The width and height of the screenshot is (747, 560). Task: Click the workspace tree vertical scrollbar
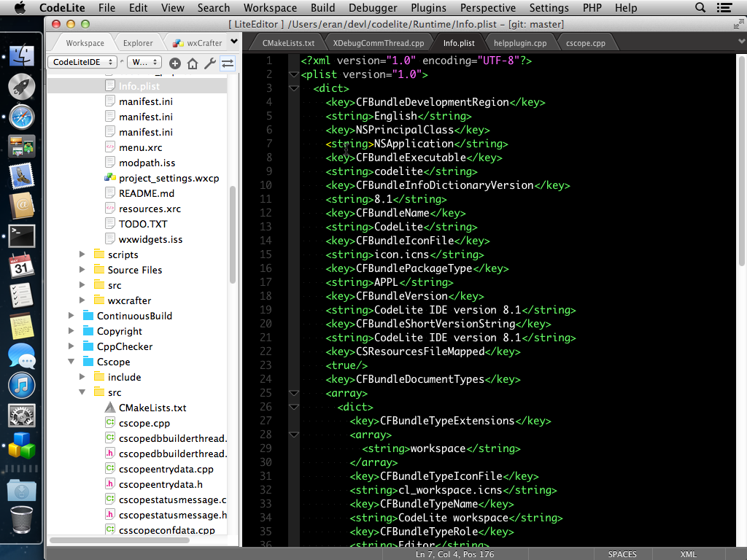pos(233,235)
